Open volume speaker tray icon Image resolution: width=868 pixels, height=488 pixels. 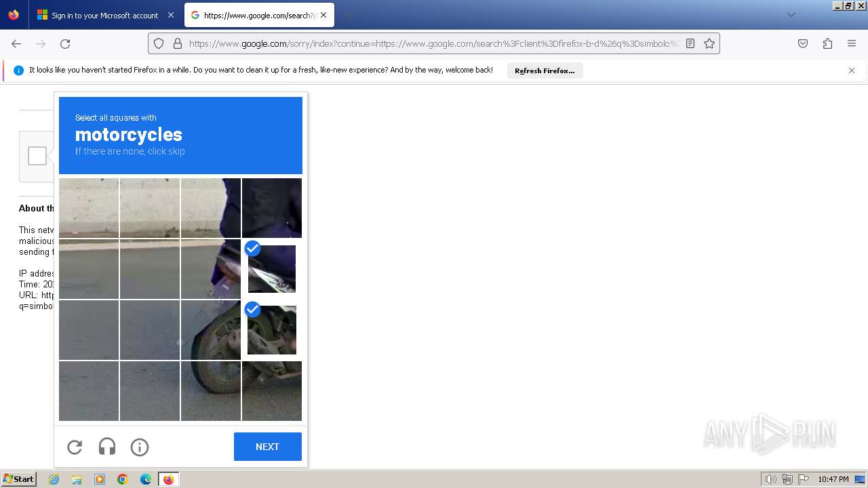tap(771, 479)
